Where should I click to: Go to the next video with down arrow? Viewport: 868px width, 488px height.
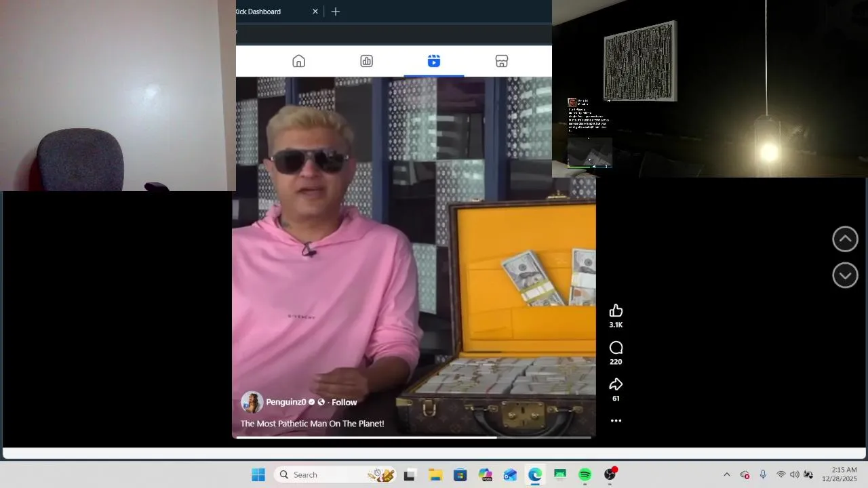pyautogui.click(x=845, y=275)
